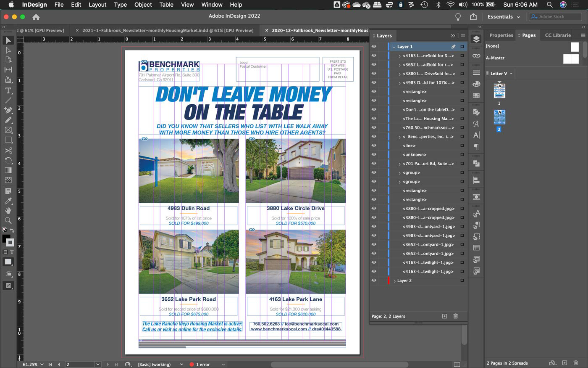The width and height of the screenshot is (588, 368).
Task: Select the Line tool
Action: [8, 101]
